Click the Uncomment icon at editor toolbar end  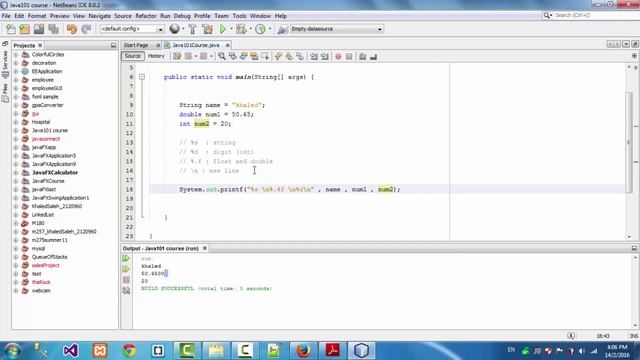coord(373,56)
